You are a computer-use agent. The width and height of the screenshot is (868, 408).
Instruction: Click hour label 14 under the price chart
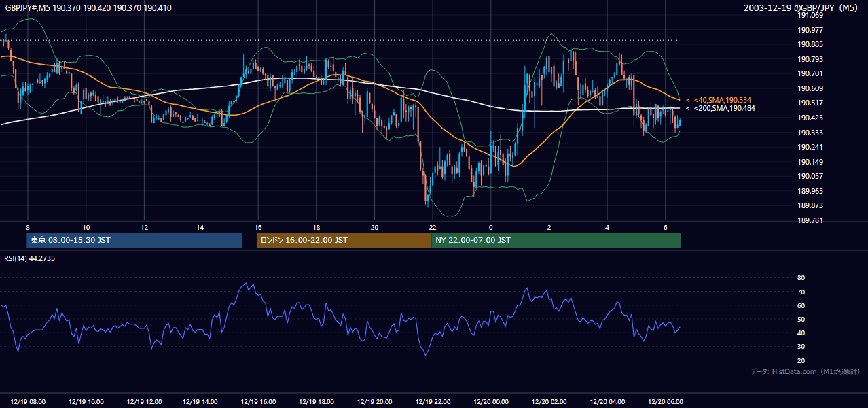click(x=201, y=226)
